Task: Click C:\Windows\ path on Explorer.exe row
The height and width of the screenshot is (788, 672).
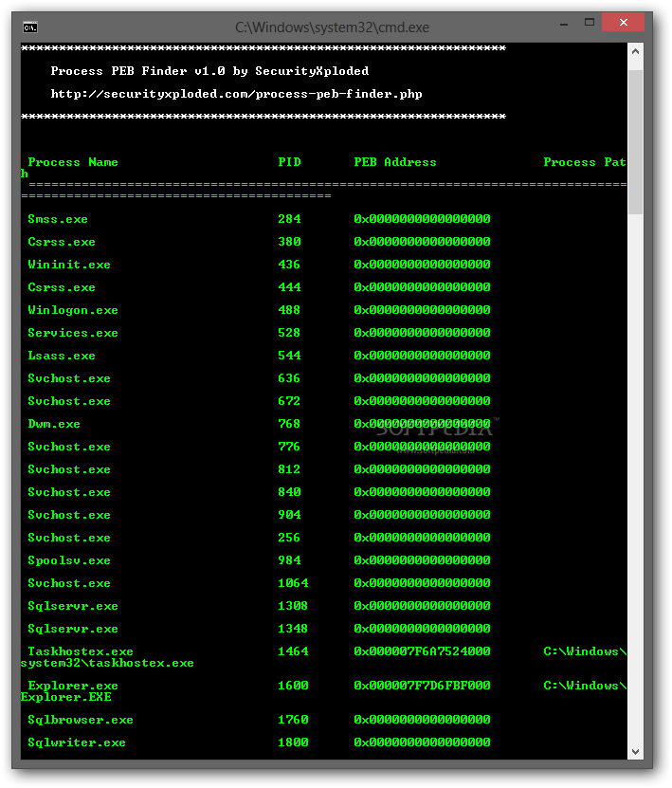Action: (x=585, y=686)
